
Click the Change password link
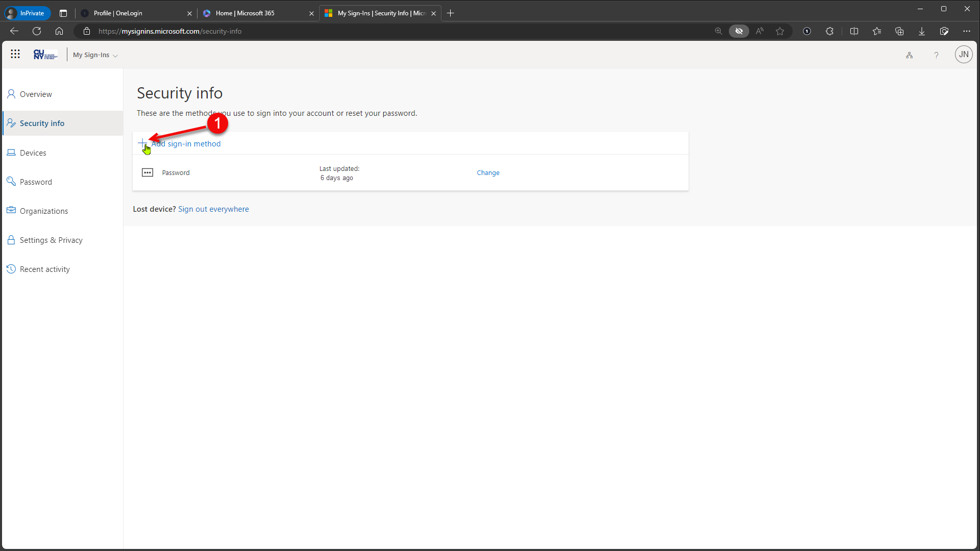pyautogui.click(x=488, y=173)
